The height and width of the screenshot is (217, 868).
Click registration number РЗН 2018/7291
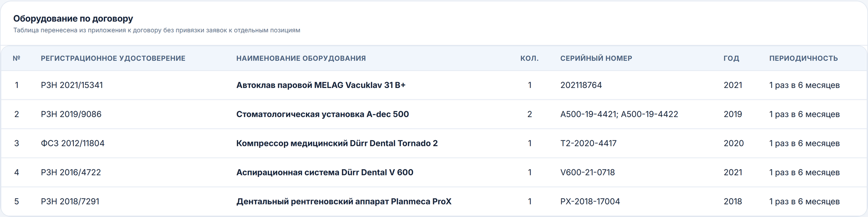coord(70,201)
